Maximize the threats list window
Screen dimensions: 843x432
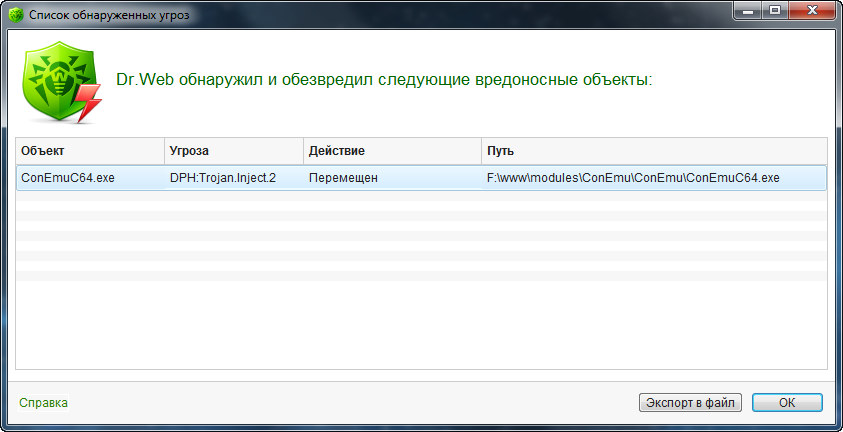coord(774,13)
